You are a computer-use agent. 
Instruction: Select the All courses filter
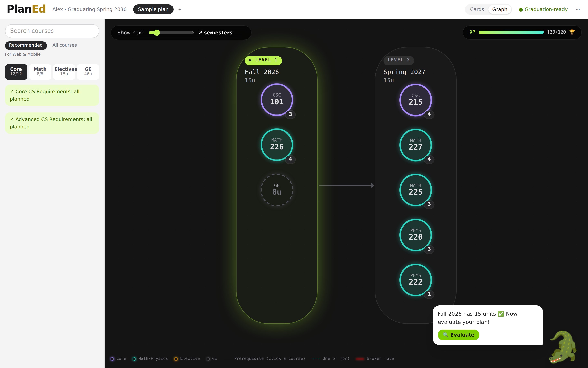(65, 45)
